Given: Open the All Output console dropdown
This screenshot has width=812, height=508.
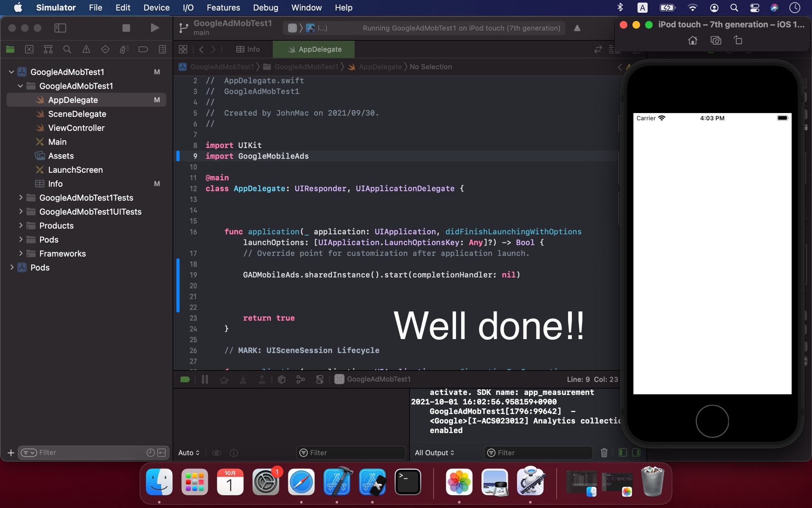Looking at the screenshot, I should click(x=434, y=453).
